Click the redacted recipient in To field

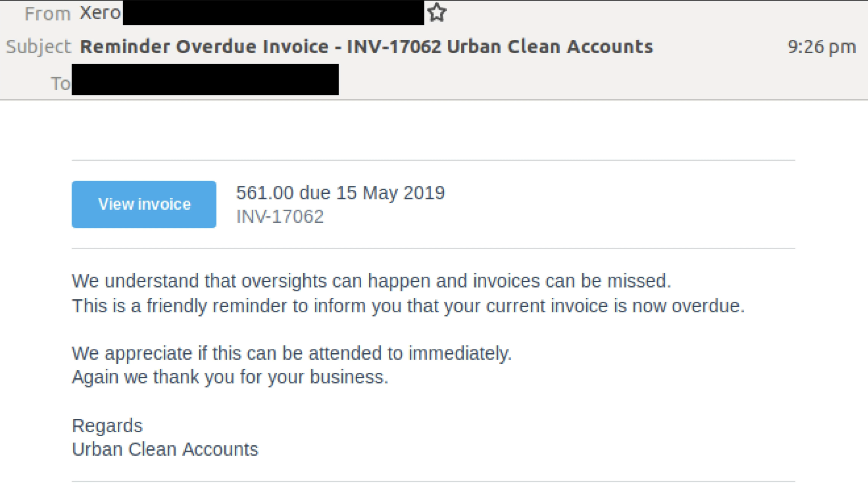click(x=205, y=80)
